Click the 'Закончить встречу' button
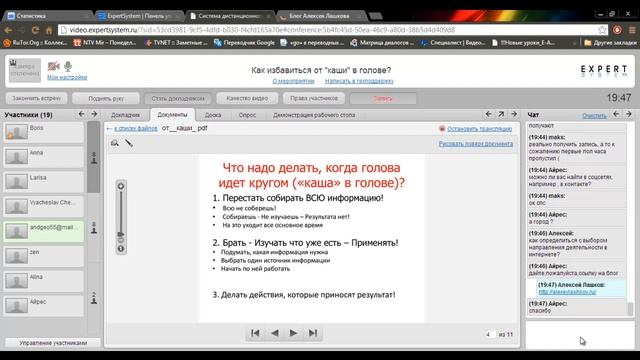Image resolution: width=640 pixels, height=360 pixels. click(x=36, y=98)
